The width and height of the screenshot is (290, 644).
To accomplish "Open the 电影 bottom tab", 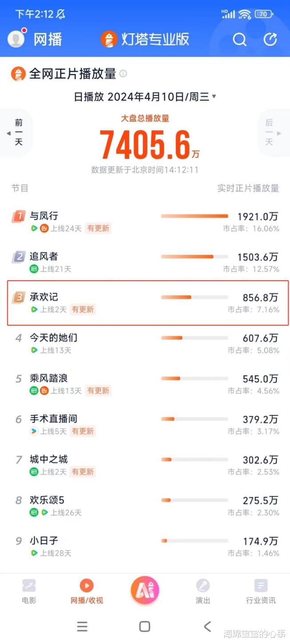I will tap(29, 591).
